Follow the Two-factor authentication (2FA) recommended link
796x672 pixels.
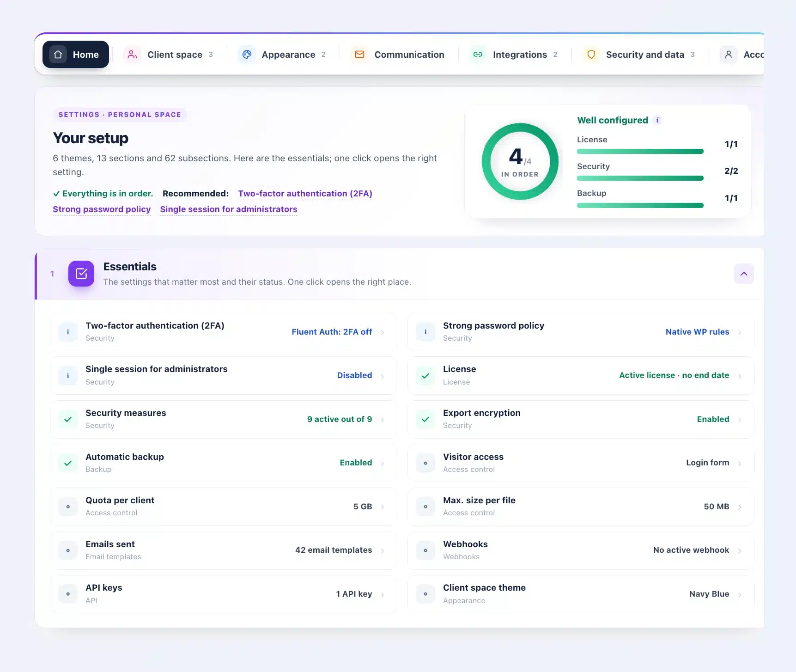click(305, 194)
